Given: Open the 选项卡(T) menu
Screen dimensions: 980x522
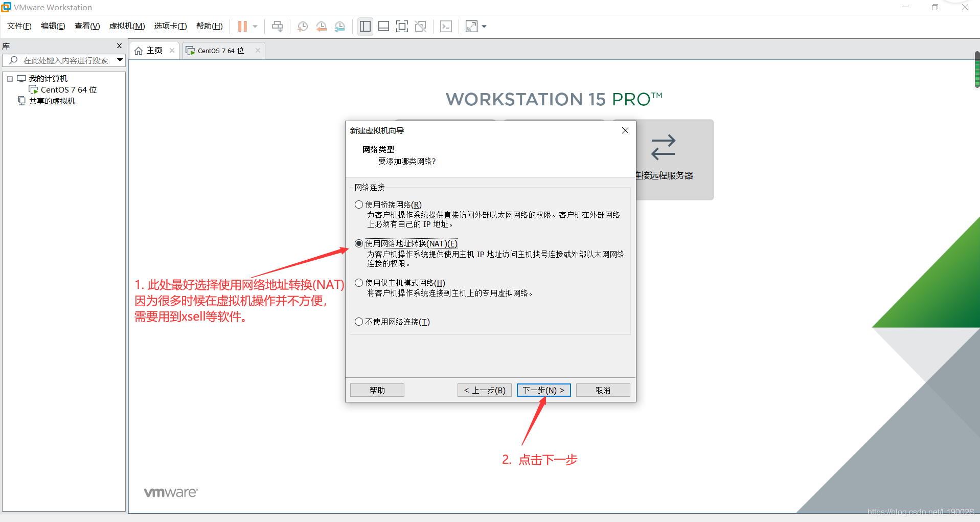Looking at the screenshot, I should (x=171, y=26).
